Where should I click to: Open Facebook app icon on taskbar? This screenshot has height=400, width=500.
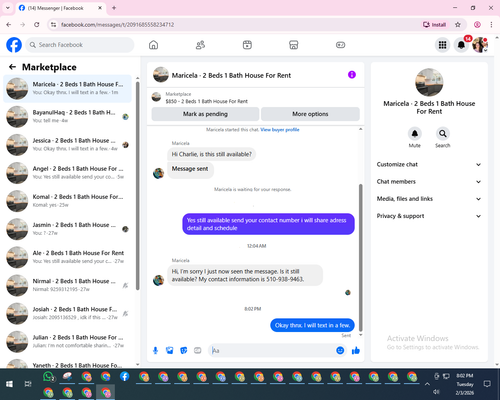[125, 377]
